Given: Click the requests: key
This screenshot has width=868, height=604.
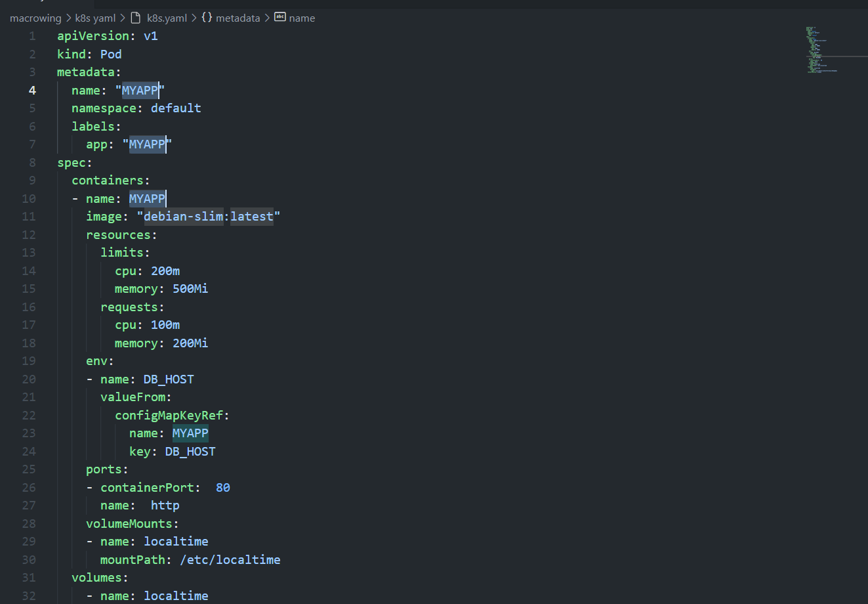Looking at the screenshot, I should (x=133, y=307).
